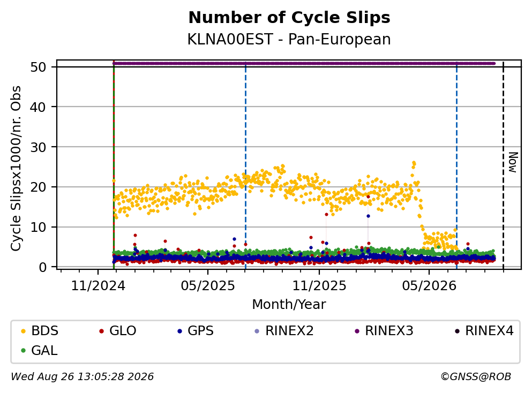Select the BDS legend label
Screen dimensions: 532x393
[x=45, y=331]
